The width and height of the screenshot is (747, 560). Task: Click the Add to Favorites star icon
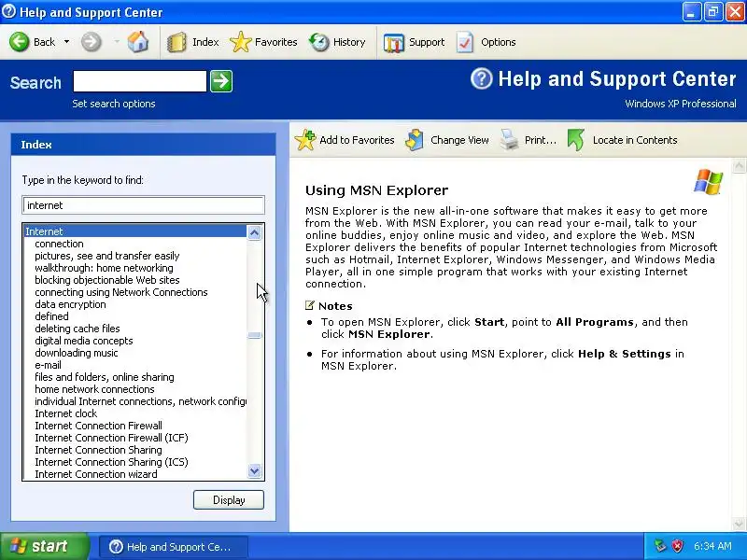pos(305,140)
